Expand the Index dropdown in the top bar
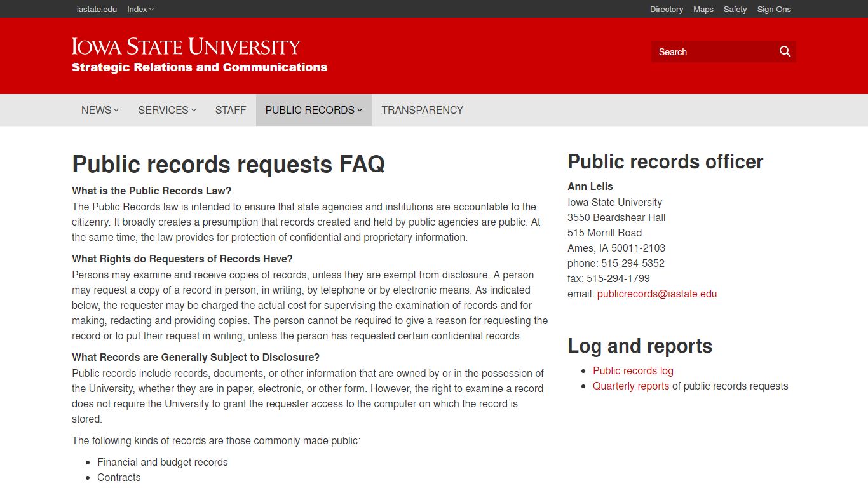Image resolution: width=868 pixels, height=488 pixels. [140, 9]
